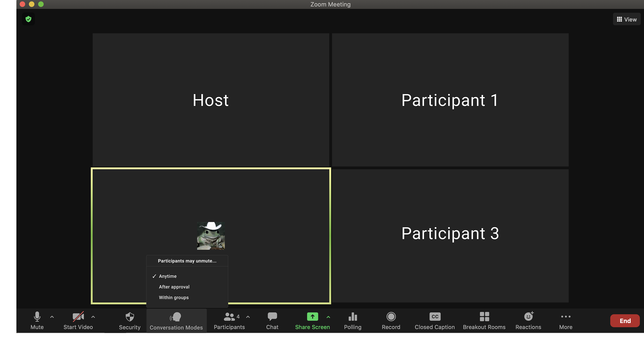Click the Host video tile
This screenshot has width=644, height=339.
point(211,100)
